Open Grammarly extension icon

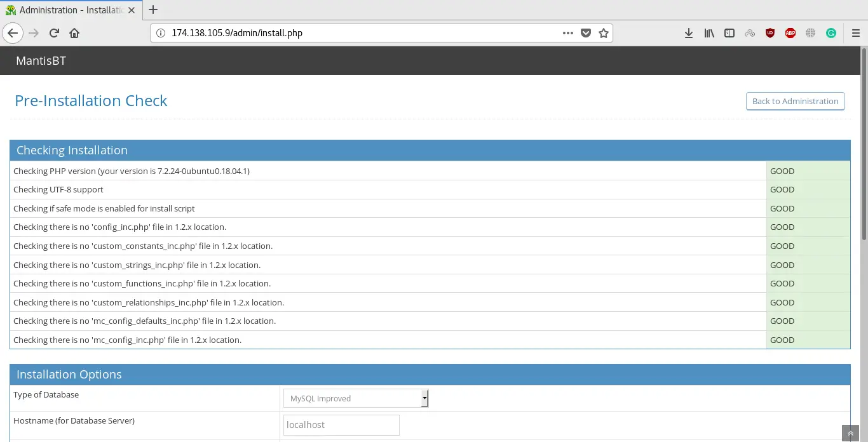(831, 33)
